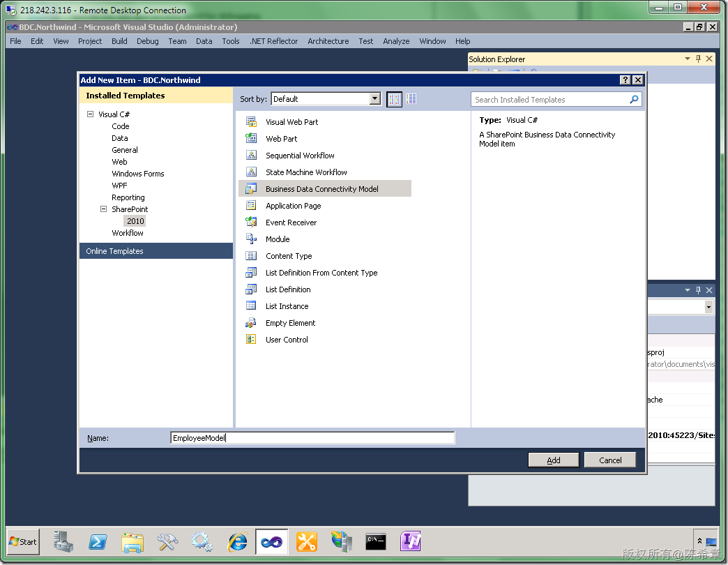
Task: Click the Search Installed Templates box
Action: tap(551, 99)
